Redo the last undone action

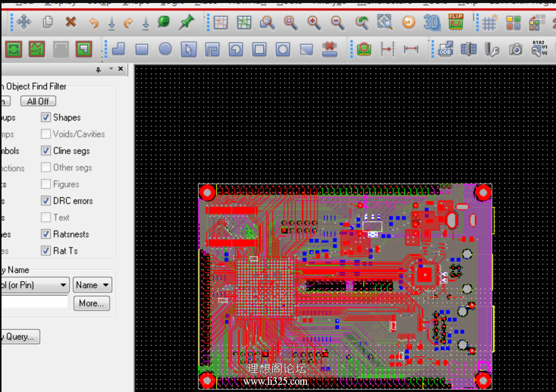coord(128,23)
